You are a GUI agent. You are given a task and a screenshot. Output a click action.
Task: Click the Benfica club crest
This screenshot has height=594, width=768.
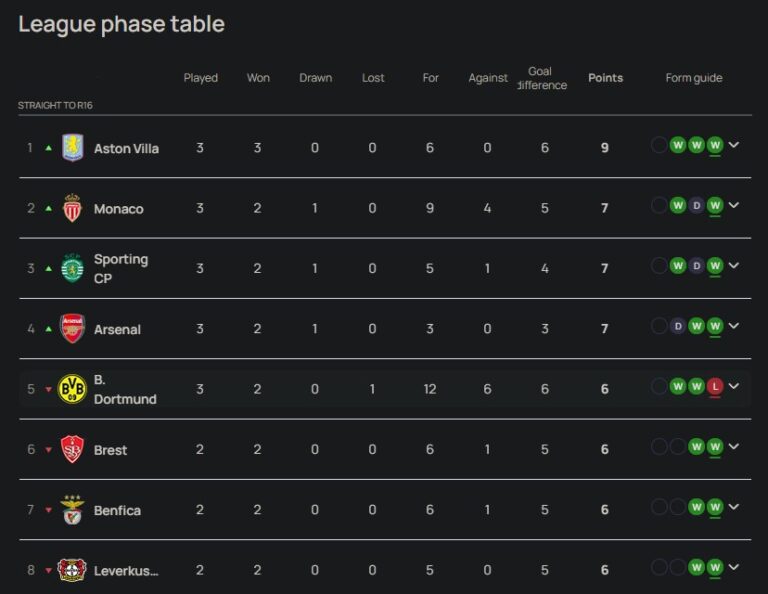pos(72,509)
